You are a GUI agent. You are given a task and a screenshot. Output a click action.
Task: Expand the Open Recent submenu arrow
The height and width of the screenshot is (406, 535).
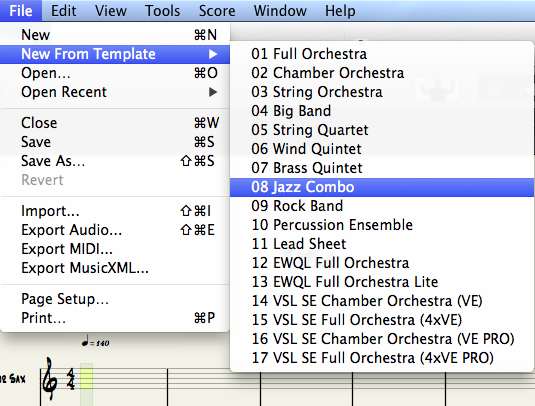213,92
